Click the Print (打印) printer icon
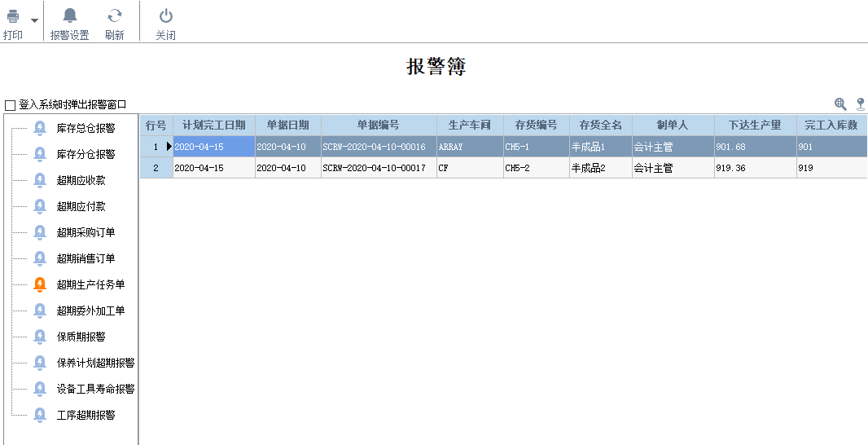Image resolution: width=868 pixels, height=445 pixels. pyautogui.click(x=13, y=16)
